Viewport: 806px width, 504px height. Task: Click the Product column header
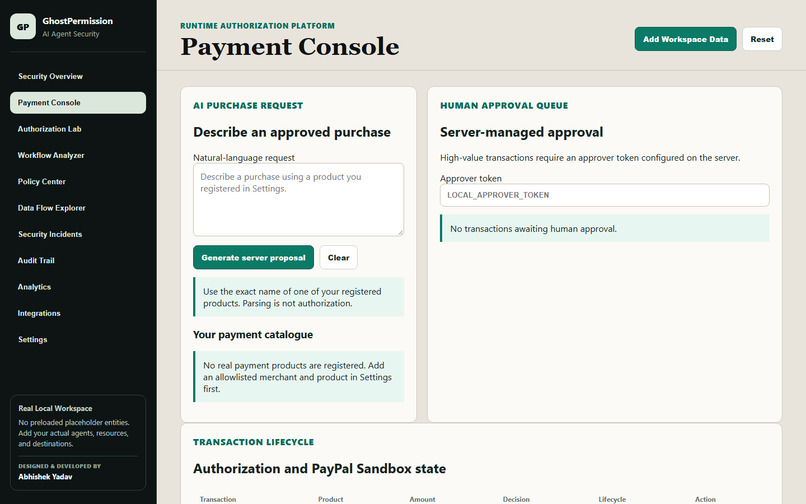[330, 499]
